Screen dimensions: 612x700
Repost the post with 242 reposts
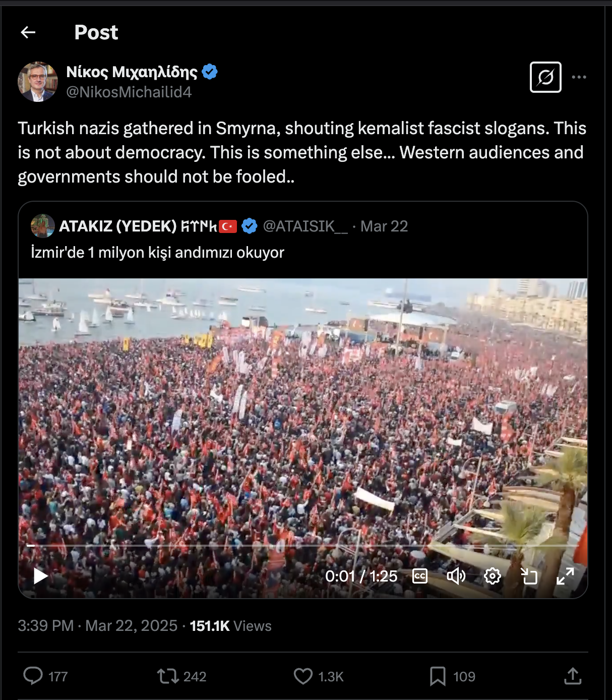click(x=167, y=676)
